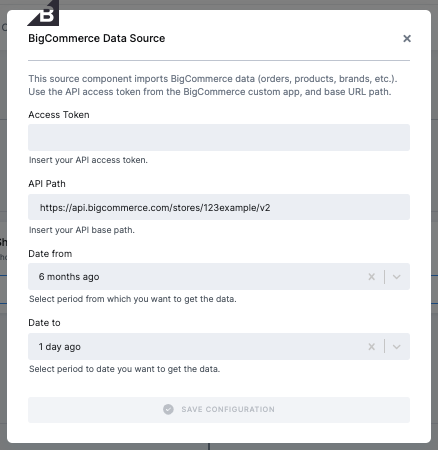
Task: Click the 'Access Token' label
Action: coord(59,115)
